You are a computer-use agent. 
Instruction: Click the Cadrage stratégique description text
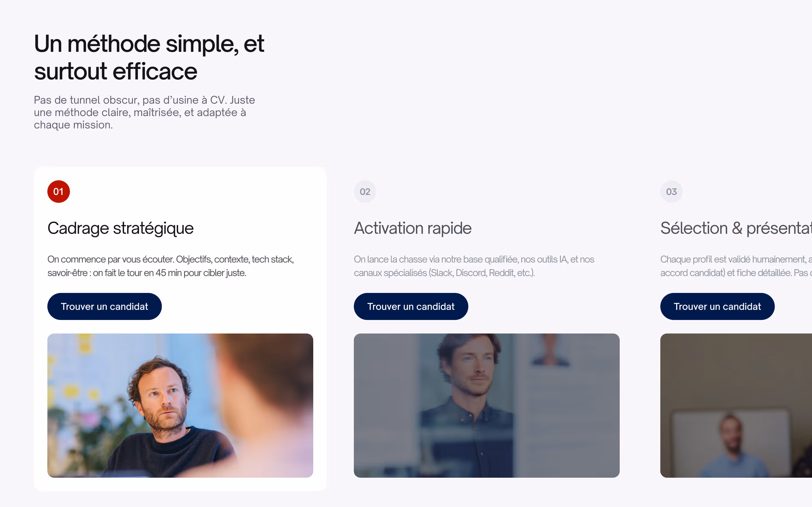click(x=171, y=266)
